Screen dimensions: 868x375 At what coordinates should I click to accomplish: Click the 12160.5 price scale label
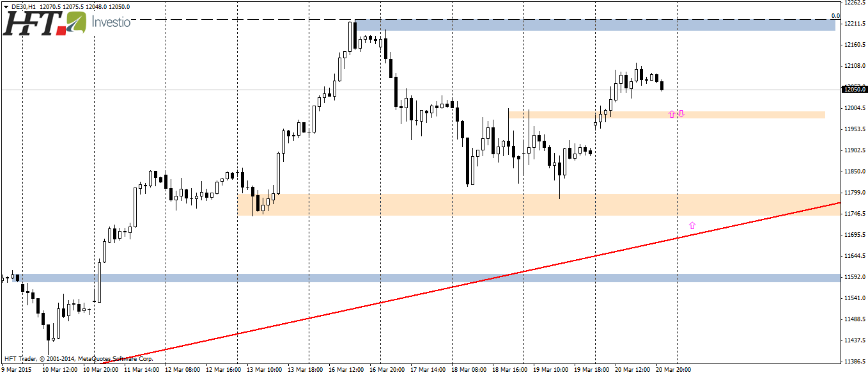855,45
